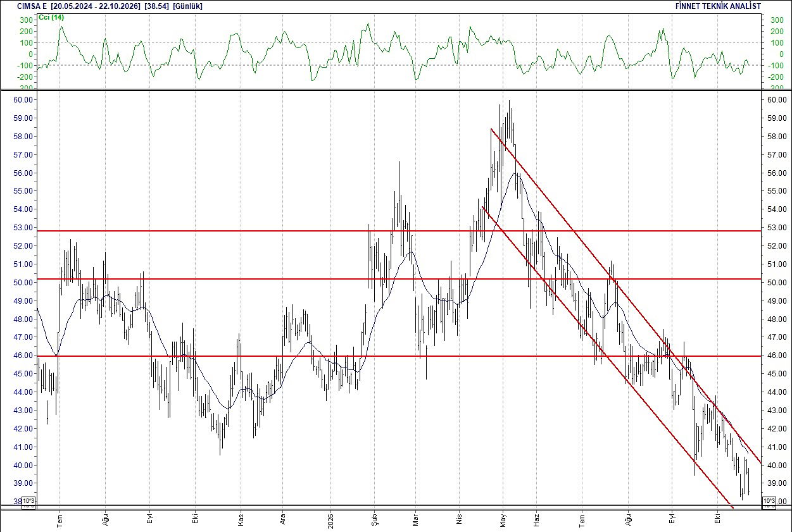Click 53.00 on the left price axis
The width and height of the screenshot is (792, 532).
click(22, 227)
